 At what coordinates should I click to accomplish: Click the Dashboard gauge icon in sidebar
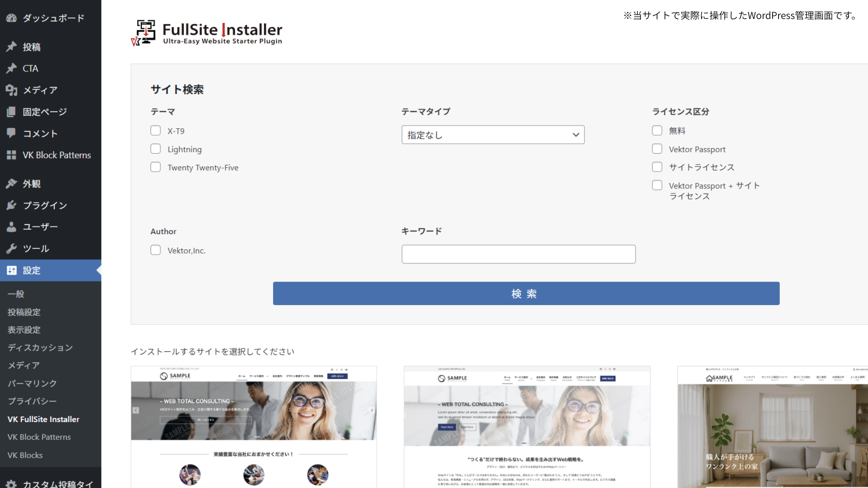(x=11, y=18)
